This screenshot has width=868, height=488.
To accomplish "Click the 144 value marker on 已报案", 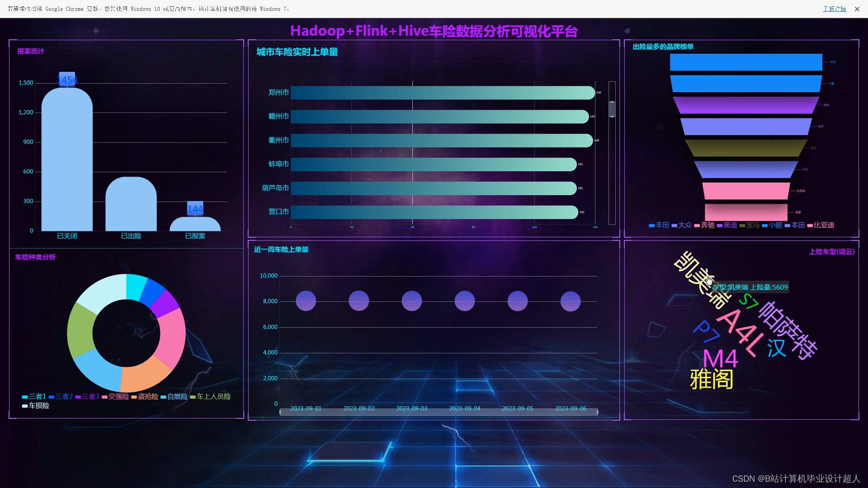I will tap(195, 209).
